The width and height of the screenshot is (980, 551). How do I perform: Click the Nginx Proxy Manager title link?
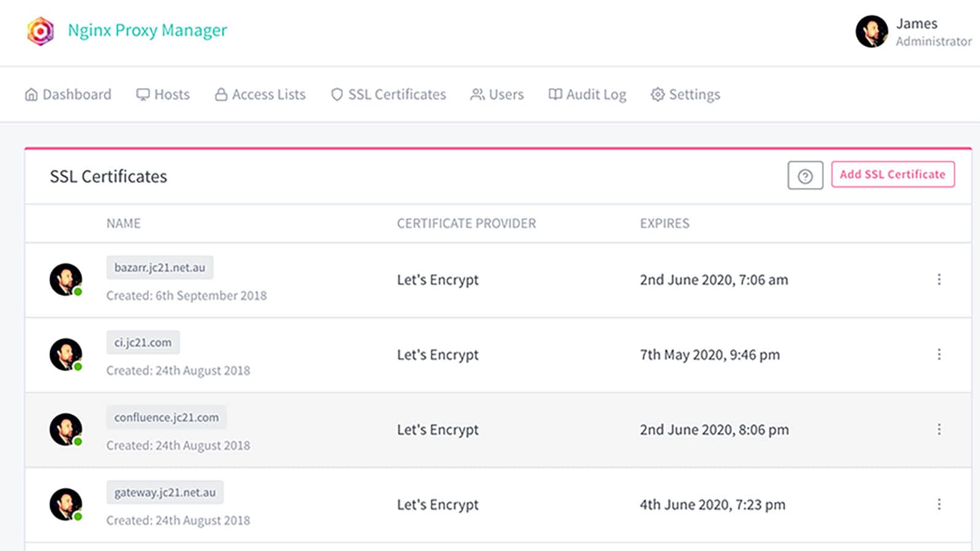(147, 30)
